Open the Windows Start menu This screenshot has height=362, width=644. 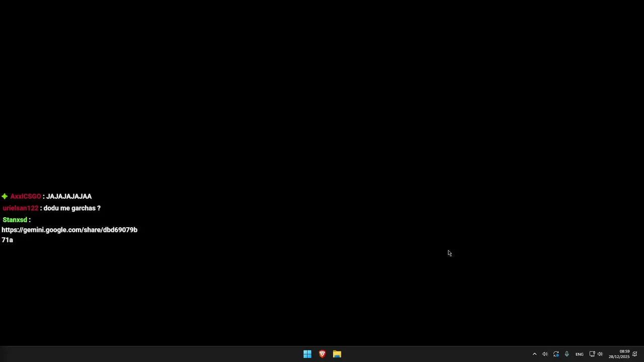click(x=307, y=354)
